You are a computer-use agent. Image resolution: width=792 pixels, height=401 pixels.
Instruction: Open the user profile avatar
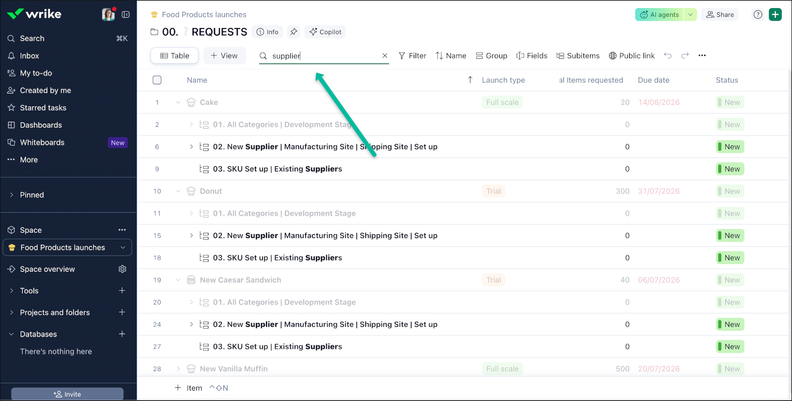[108, 14]
